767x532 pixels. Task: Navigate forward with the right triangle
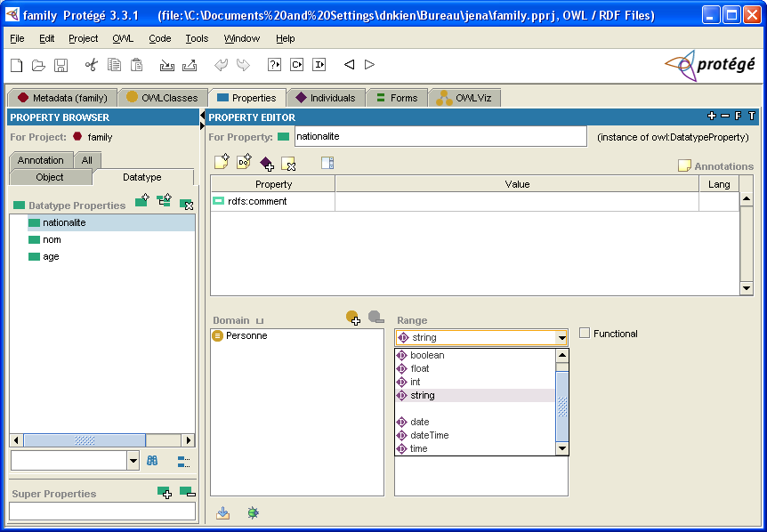[x=370, y=65]
